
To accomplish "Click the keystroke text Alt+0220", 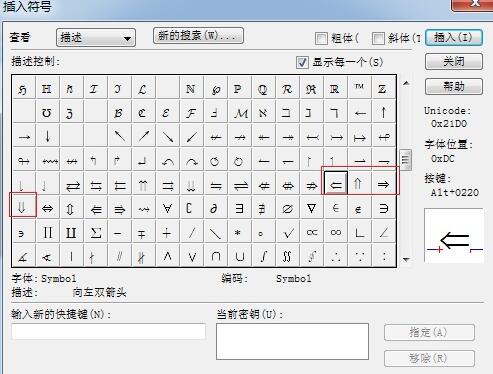I will [x=455, y=192].
